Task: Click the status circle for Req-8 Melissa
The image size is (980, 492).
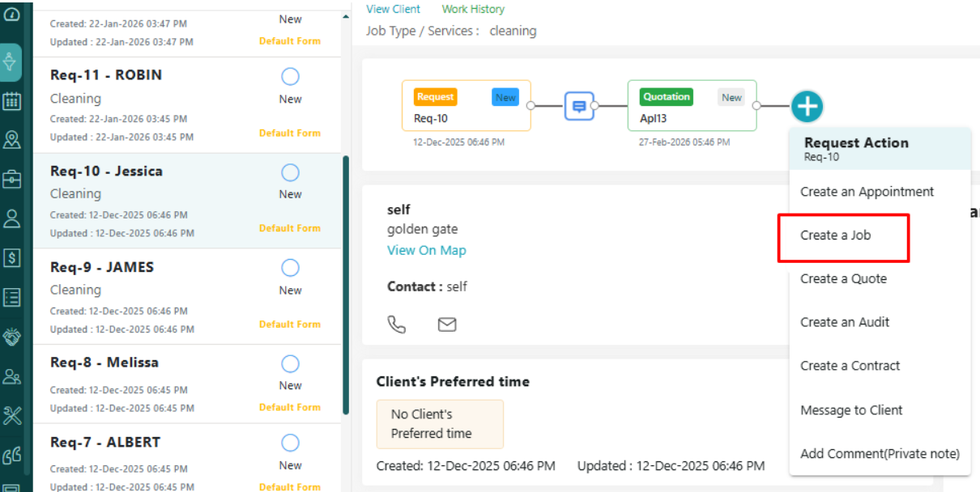Action: (x=290, y=363)
